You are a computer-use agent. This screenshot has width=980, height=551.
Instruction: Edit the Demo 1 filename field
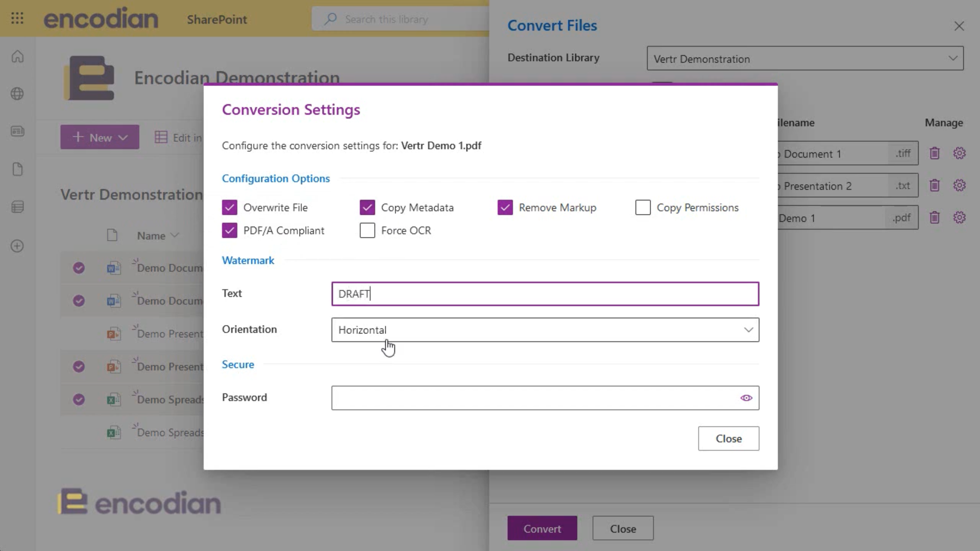[x=831, y=218]
